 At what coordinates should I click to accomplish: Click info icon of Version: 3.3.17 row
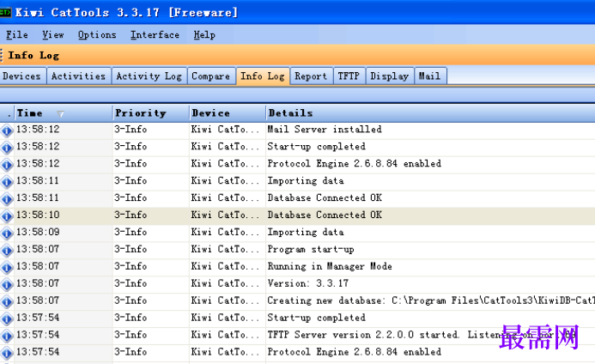[x=7, y=284]
